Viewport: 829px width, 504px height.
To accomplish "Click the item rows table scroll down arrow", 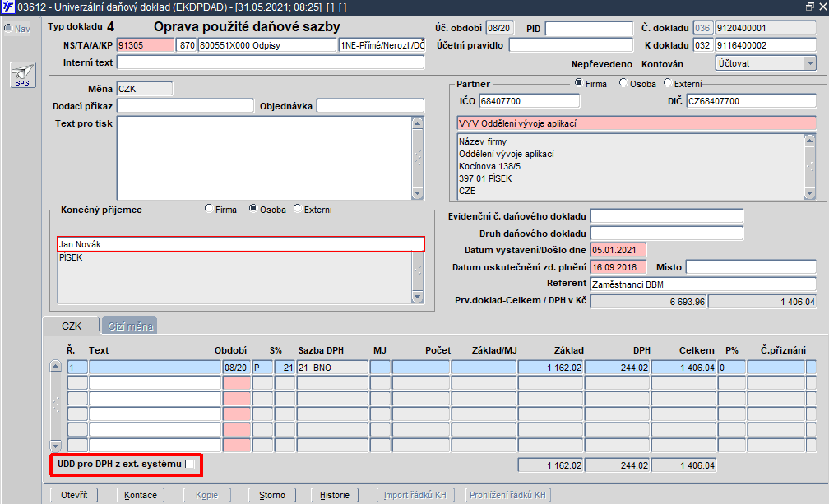I will click(56, 446).
